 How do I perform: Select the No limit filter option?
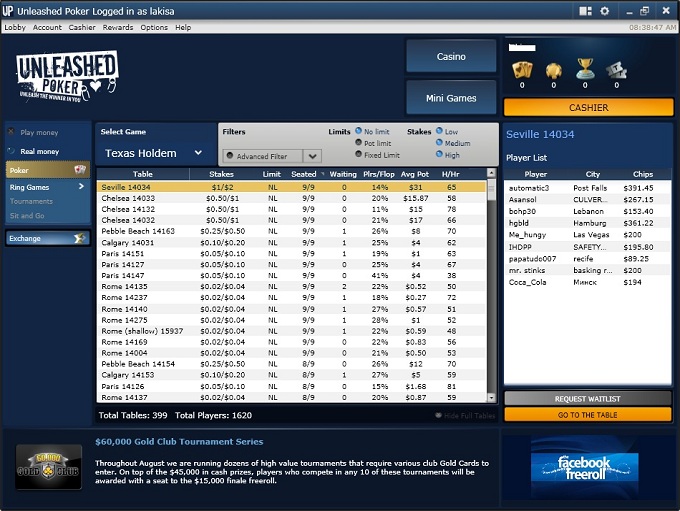pyautogui.click(x=359, y=132)
